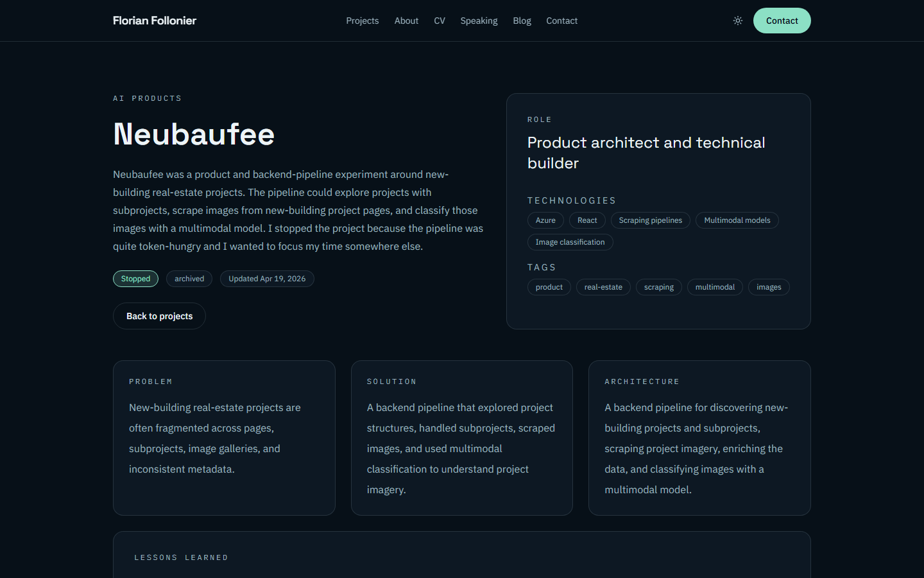
Task: Click the TAGS label
Action: tap(542, 267)
